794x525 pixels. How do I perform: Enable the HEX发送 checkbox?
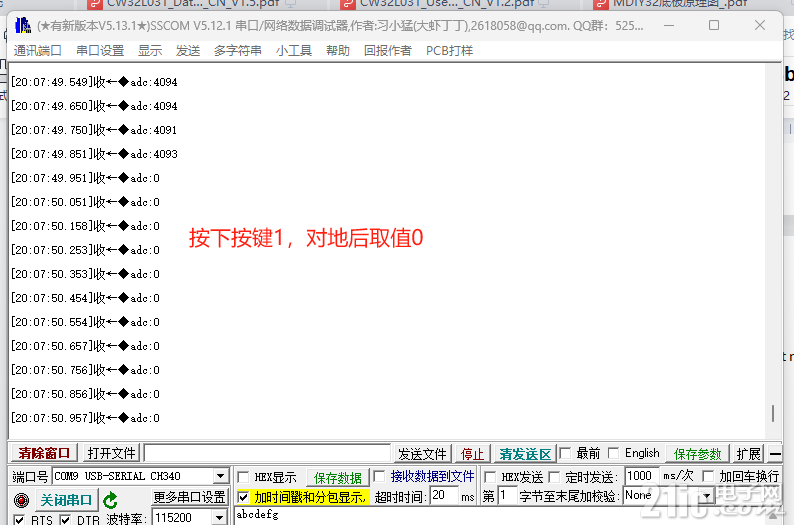click(x=490, y=477)
